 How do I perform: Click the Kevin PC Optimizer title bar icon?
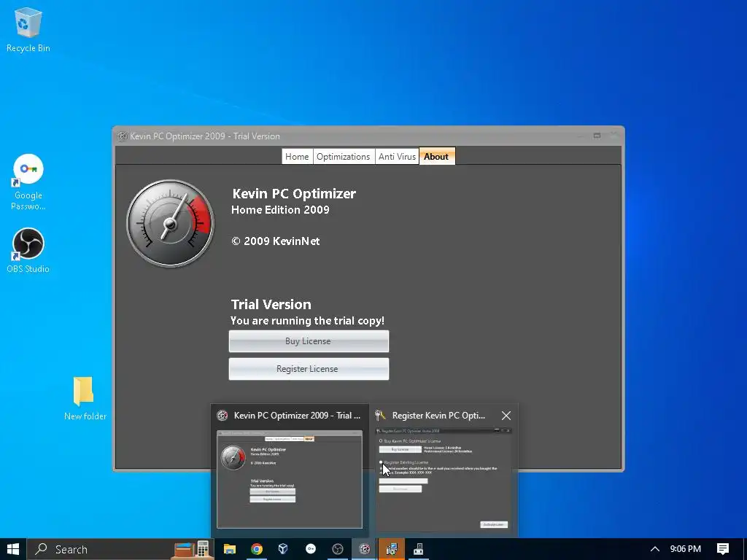pyautogui.click(x=123, y=136)
